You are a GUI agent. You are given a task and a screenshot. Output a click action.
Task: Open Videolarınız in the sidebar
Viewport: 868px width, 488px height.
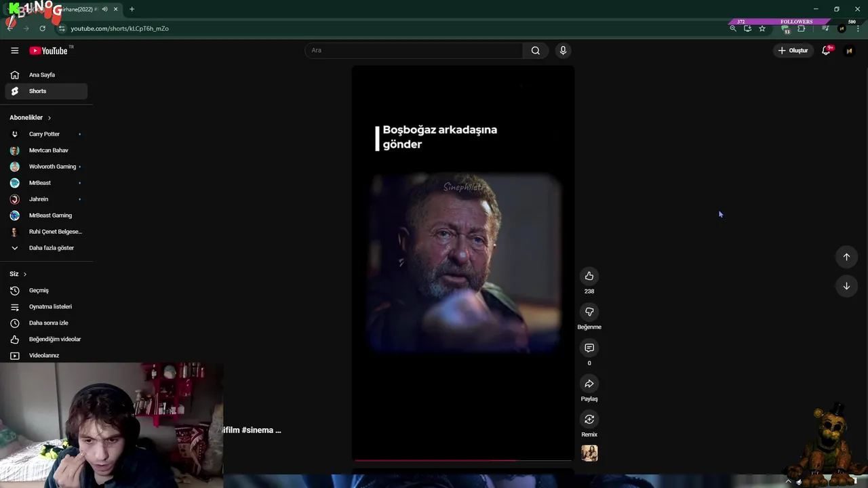(x=46, y=355)
